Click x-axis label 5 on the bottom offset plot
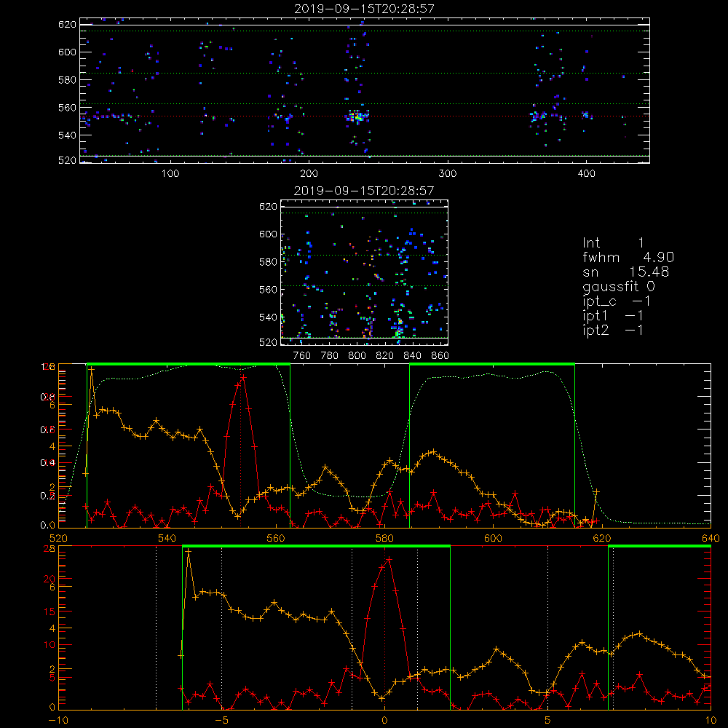Image resolution: width=728 pixels, height=728 pixels. click(547, 721)
